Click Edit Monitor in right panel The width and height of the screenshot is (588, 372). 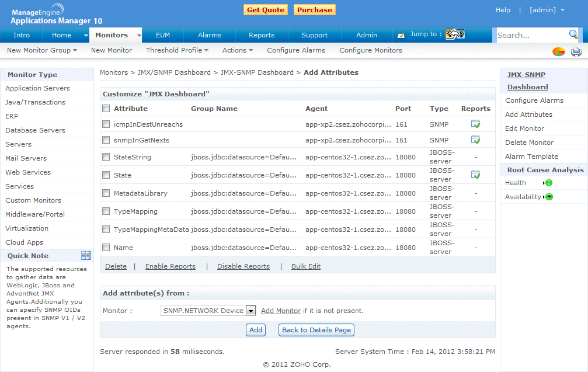(524, 128)
